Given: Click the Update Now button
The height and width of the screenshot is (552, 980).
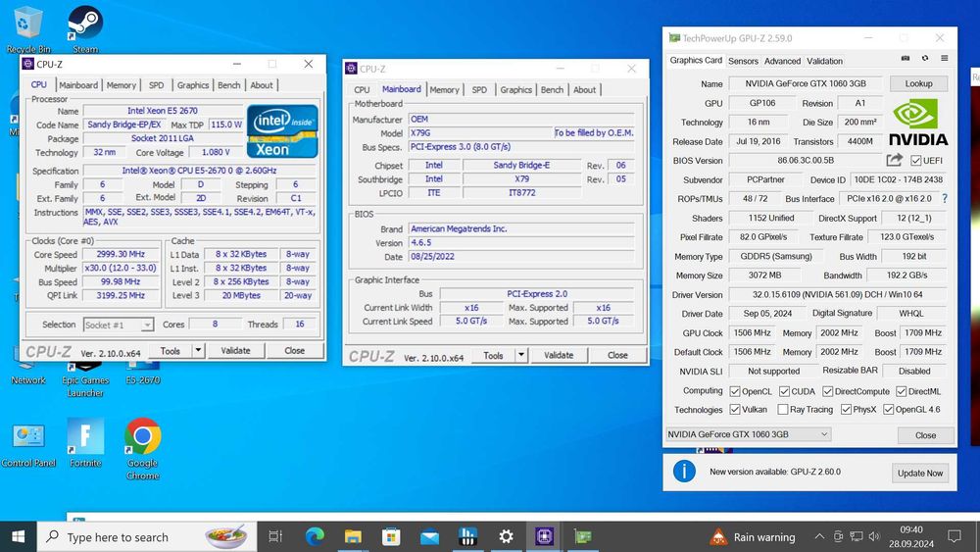Looking at the screenshot, I should point(920,473).
